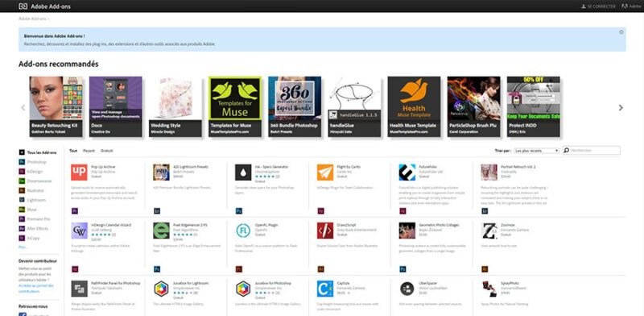Viewport: 644px width, 316px height.
Task: Open the Beauty Retouching Kit thumbnail
Action: click(56, 106)
